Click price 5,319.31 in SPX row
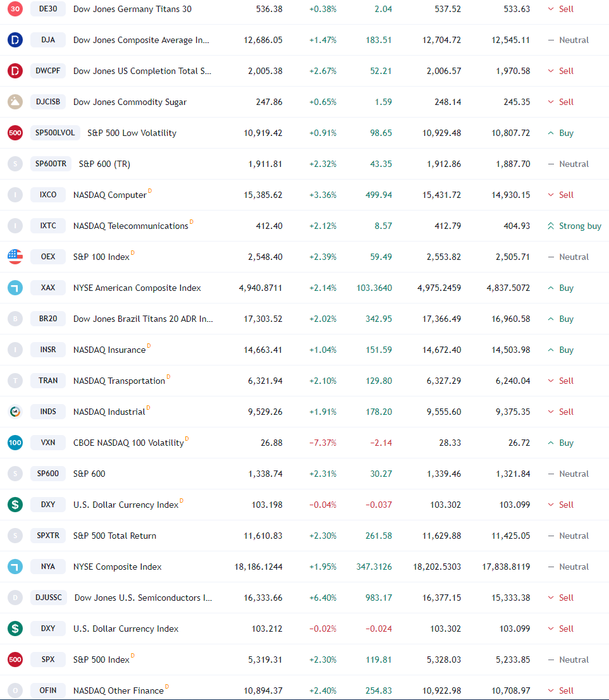Image resolution: width=609 pixels, height=700 pixels. pyautogui.click(x=265, y=660)
